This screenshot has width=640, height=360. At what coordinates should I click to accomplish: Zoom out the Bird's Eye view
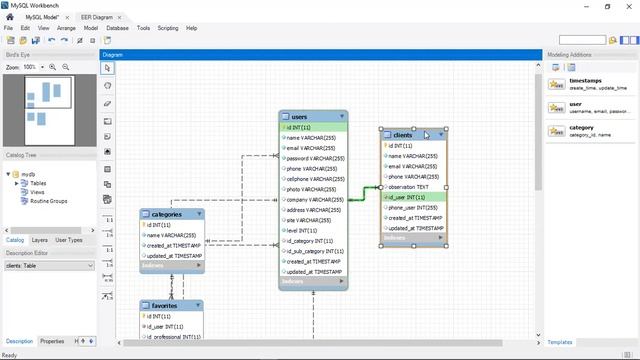click(x=66, y=67)
